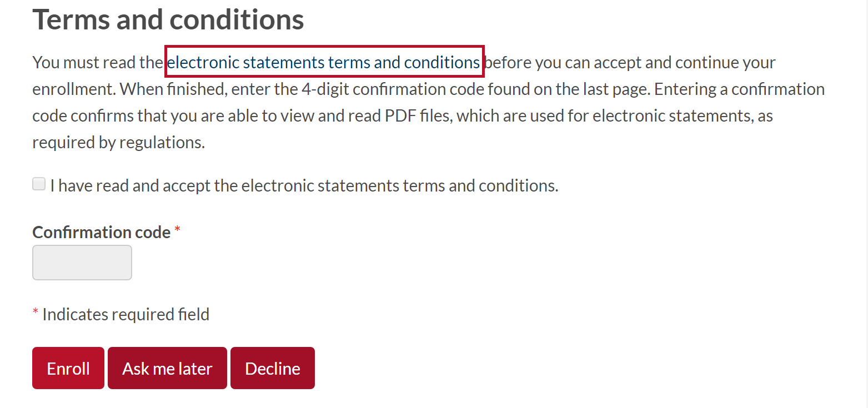Click the red asterisk beside Confirmation code
The image size is (868, 408).
pyautogui.click(x=178, y=231)
